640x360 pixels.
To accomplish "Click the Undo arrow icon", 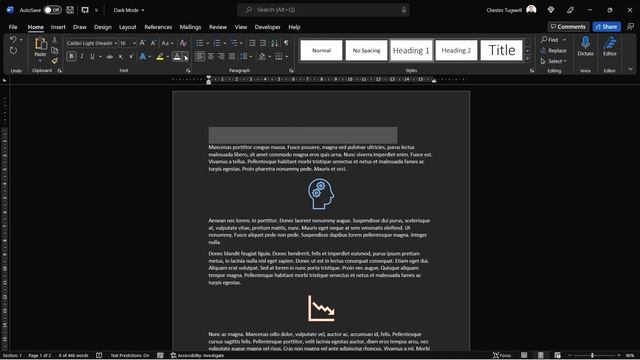I will tap(13, 40).
